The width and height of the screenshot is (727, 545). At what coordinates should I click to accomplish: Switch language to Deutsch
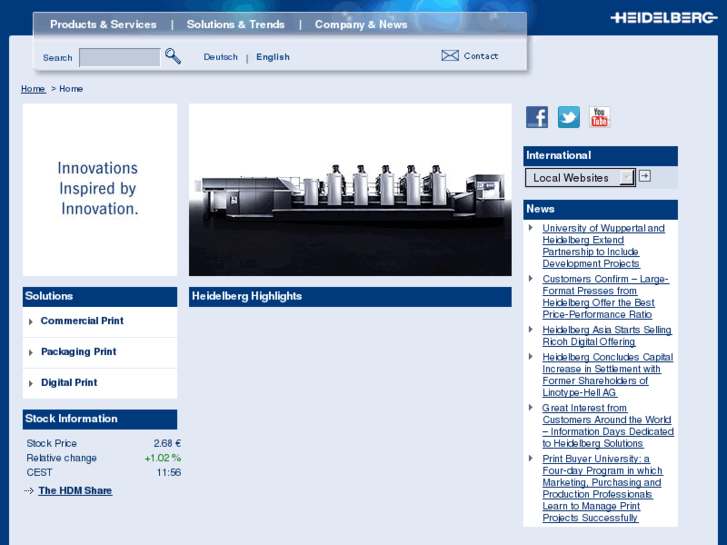coord(220,57)
